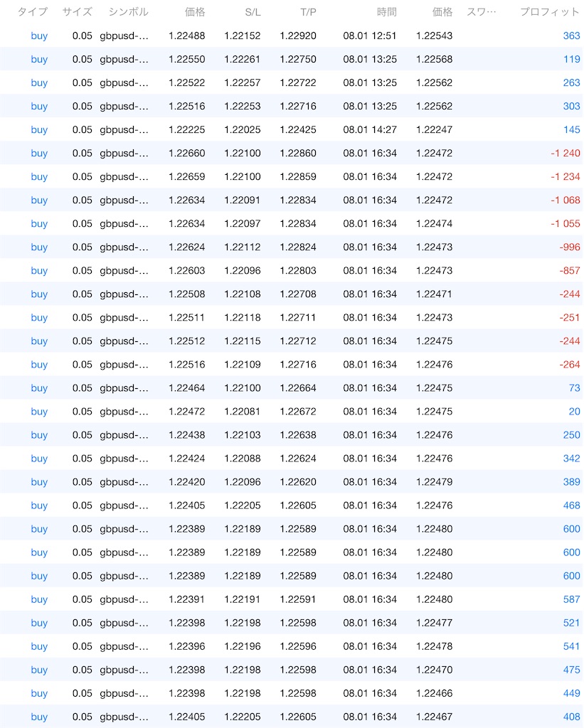Sort by the プロフィット column header
The image size is (584, 728).
(x=550, y=12)
